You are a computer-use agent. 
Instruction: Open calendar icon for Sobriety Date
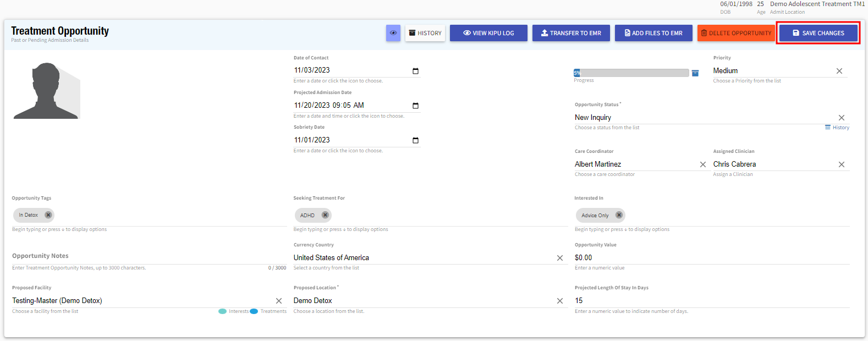click(415, 140)
